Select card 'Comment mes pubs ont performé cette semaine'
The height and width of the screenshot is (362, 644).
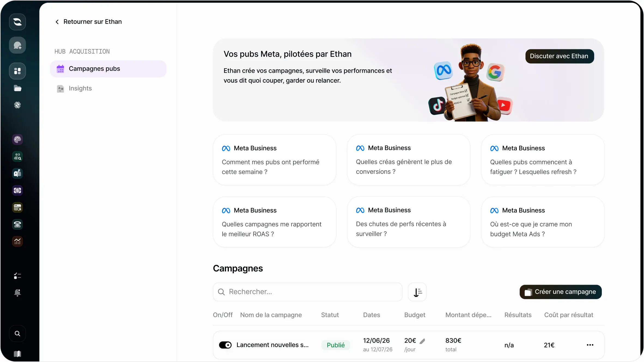(x=274, y=160)
